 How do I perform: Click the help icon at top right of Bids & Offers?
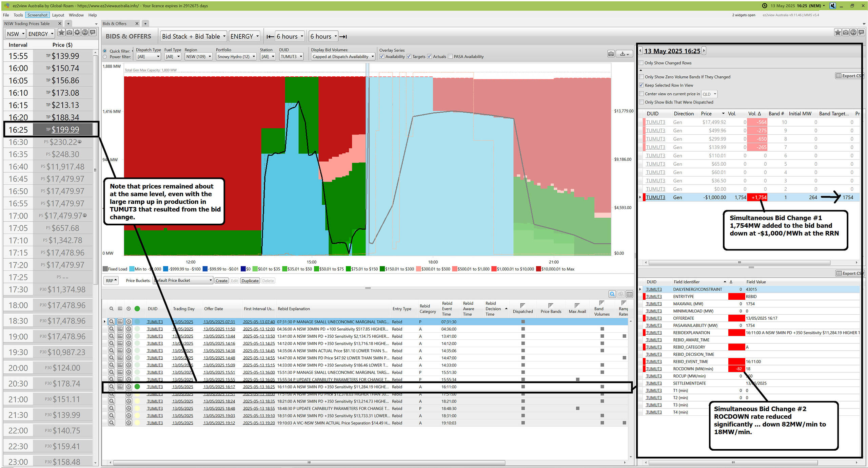pyautogui.click(x=853, y=33)
